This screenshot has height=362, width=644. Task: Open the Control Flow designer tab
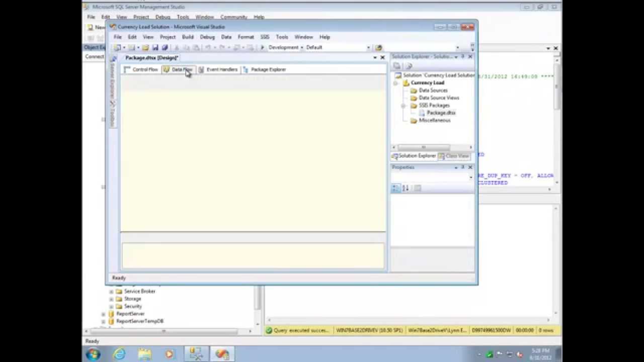coord(141,69)
